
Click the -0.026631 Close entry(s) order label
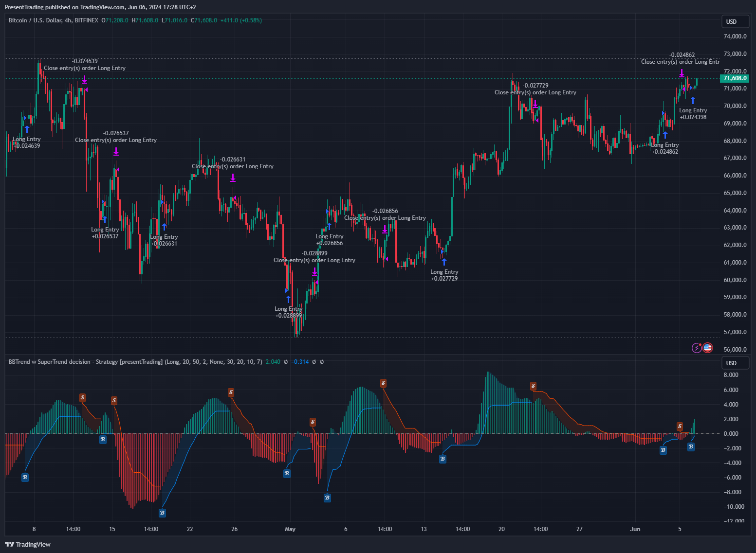click(x=233, y=163)
